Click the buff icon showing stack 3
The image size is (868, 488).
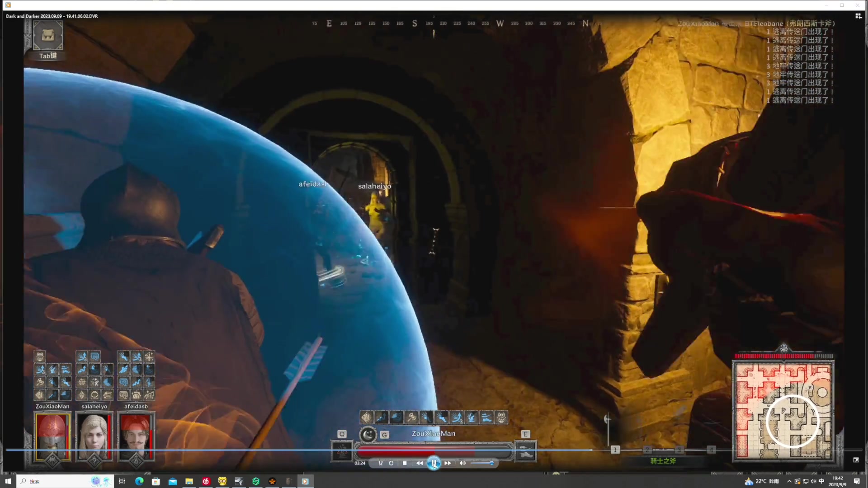457,417
